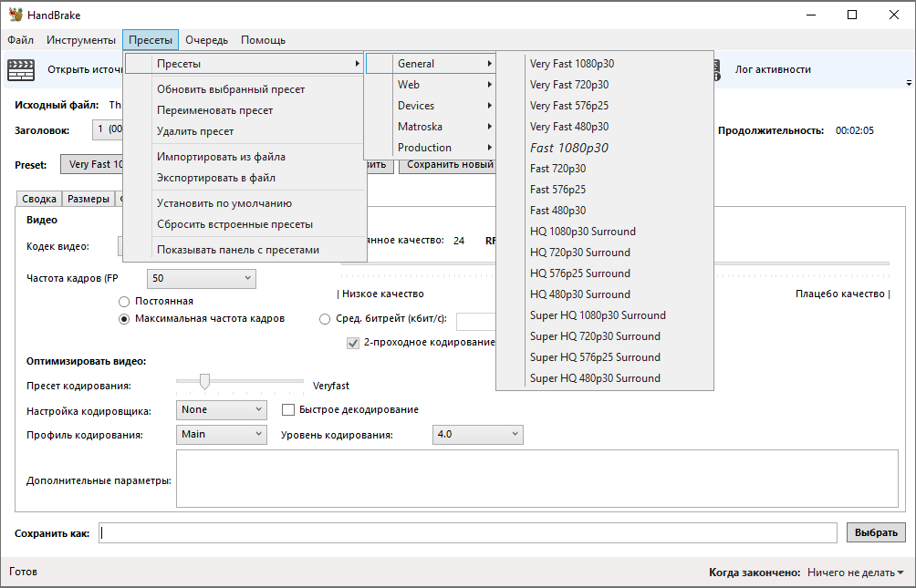This screenshot has height=588, width=916.
Task: Click the Very Fast preset button
Action: pyautogui.click(x=93, y=165)
